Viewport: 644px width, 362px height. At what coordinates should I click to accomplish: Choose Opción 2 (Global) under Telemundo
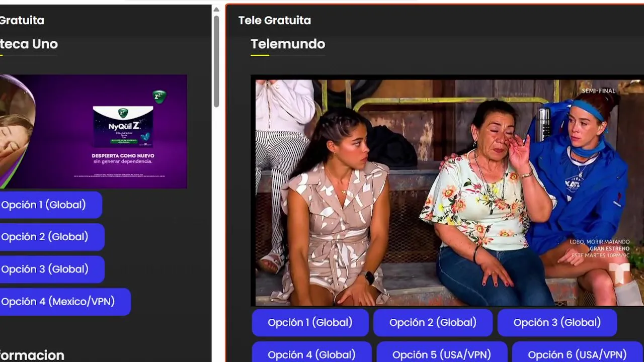tap(433, 322)
